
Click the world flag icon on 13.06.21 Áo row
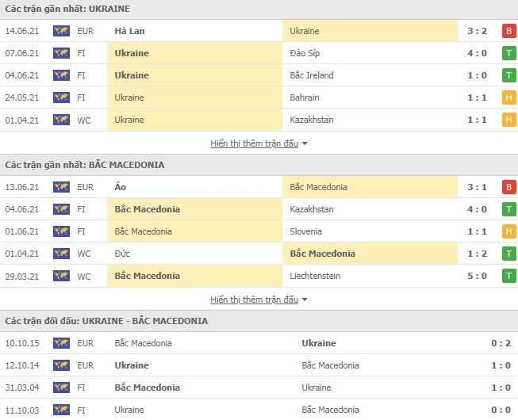[61, 187]
